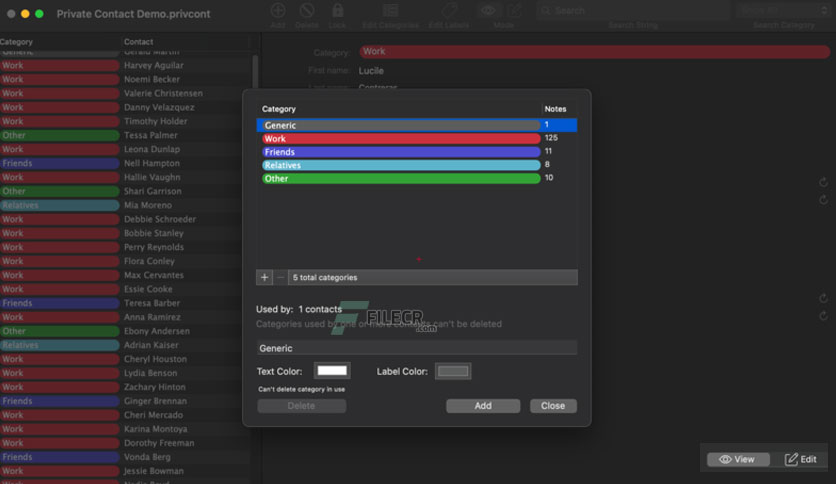Select contact Teresa Barber
The image size is (836, 484).
click(x=151, y=303)
